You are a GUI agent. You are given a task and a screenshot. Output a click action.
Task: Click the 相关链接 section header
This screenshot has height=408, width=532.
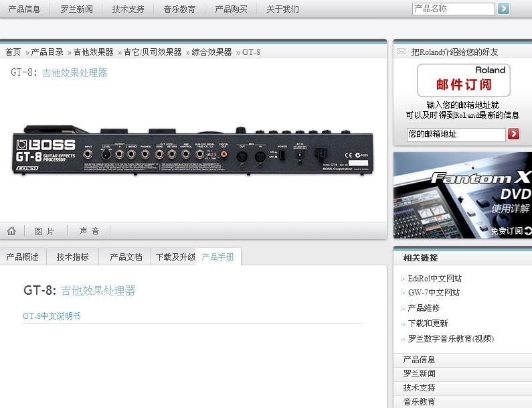pos(421,258)
